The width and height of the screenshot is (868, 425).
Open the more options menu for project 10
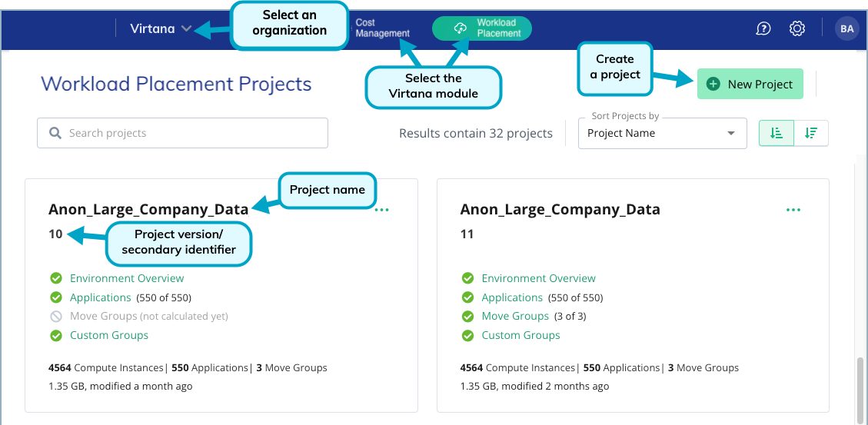(x=382, y=210)
